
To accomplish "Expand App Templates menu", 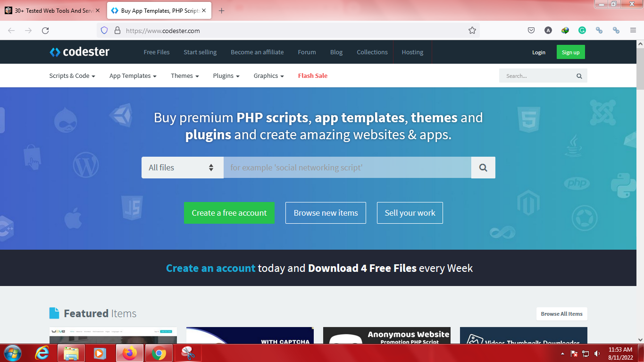I will click(133, 76).
